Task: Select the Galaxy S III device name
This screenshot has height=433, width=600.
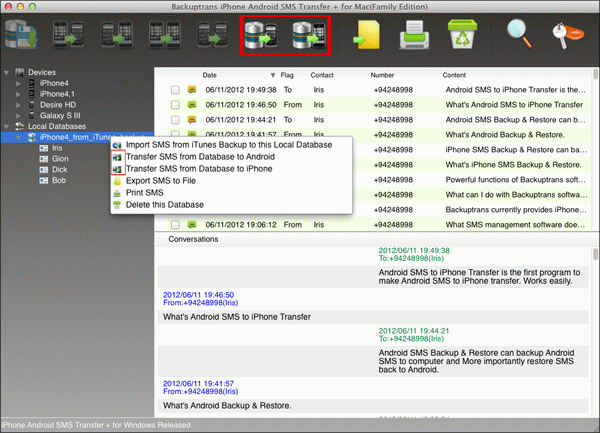Action: click(60, 116)
